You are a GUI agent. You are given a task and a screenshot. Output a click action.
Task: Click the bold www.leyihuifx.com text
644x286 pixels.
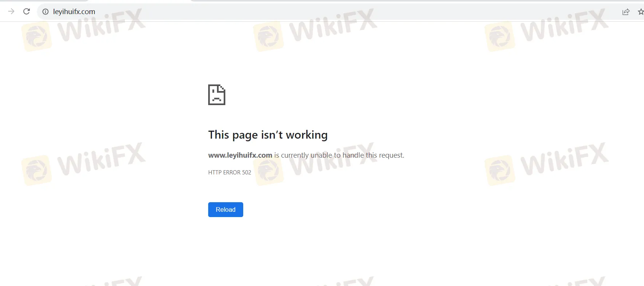coord(240,155)
